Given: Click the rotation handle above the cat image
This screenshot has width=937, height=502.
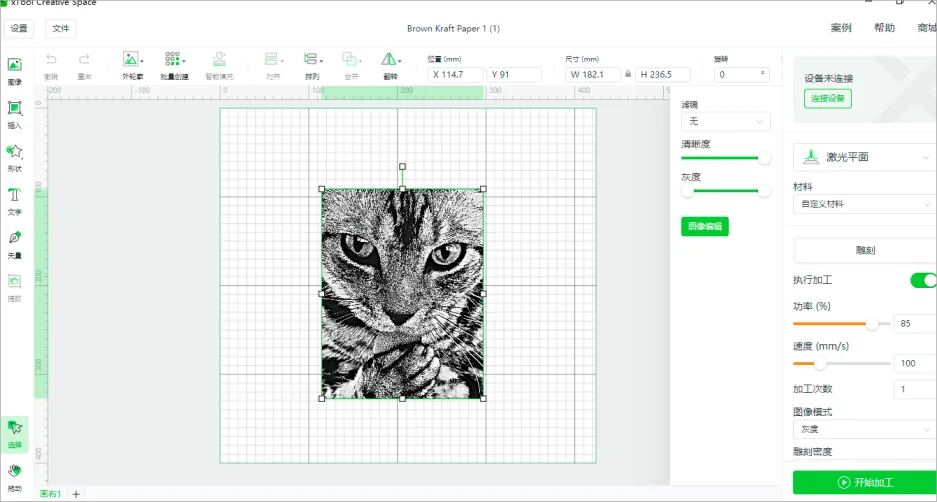Looking at the screenshot, I should (402, 167).
